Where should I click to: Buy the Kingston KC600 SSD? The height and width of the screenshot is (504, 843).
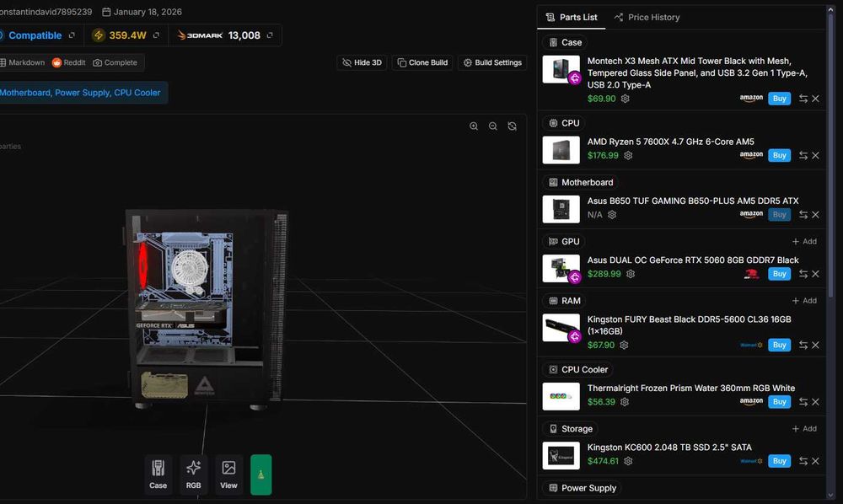click(779, 461)
